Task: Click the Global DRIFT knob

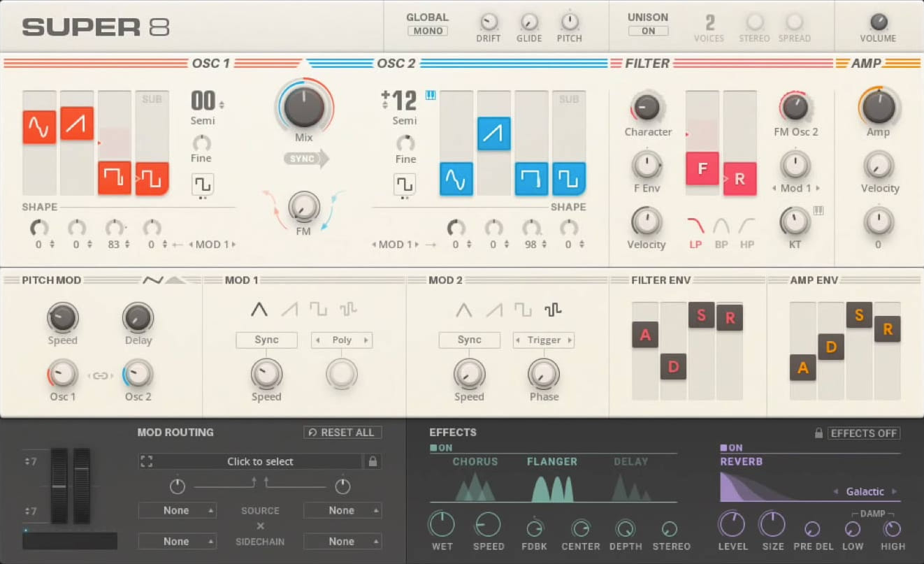Action: pyautogui.click(x=489, y=22)
